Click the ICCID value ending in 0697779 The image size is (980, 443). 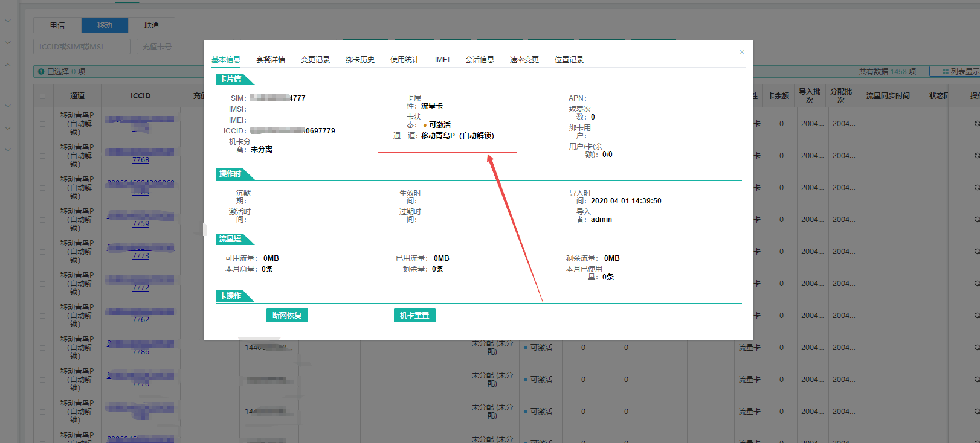coord(292,131)
